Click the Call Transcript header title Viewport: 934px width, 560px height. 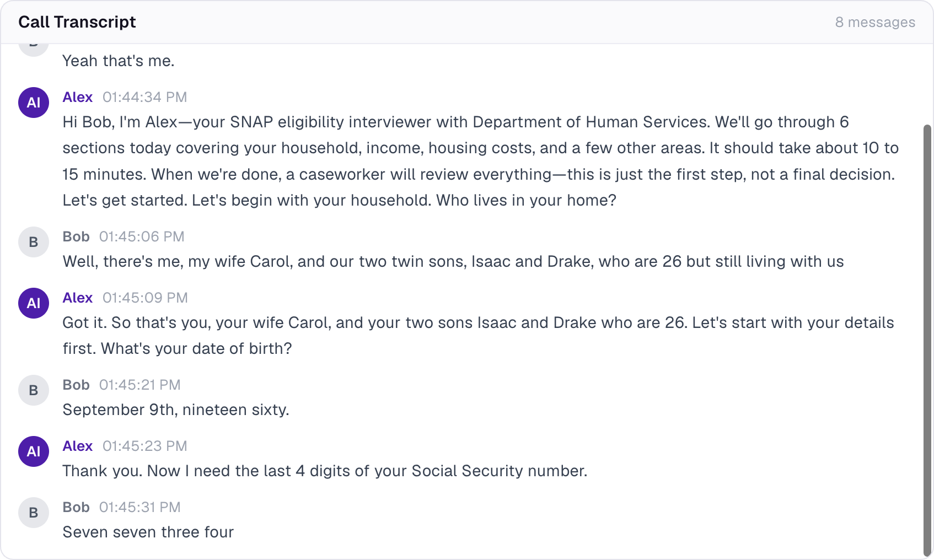[x=77, y=22]
